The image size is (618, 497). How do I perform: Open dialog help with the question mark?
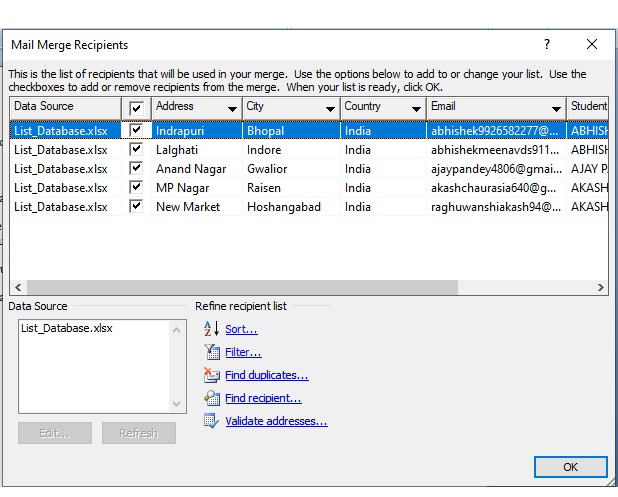click(547, 44)
